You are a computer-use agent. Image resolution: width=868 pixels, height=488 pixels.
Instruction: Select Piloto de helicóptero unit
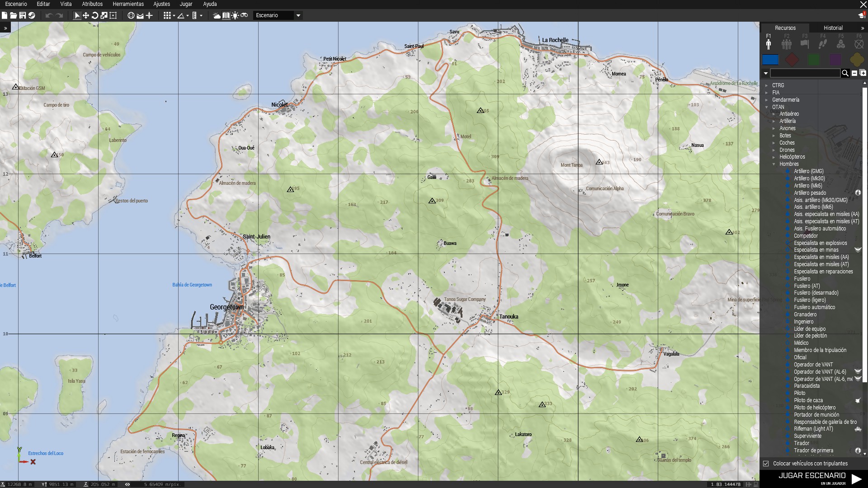tap(815, 408)
